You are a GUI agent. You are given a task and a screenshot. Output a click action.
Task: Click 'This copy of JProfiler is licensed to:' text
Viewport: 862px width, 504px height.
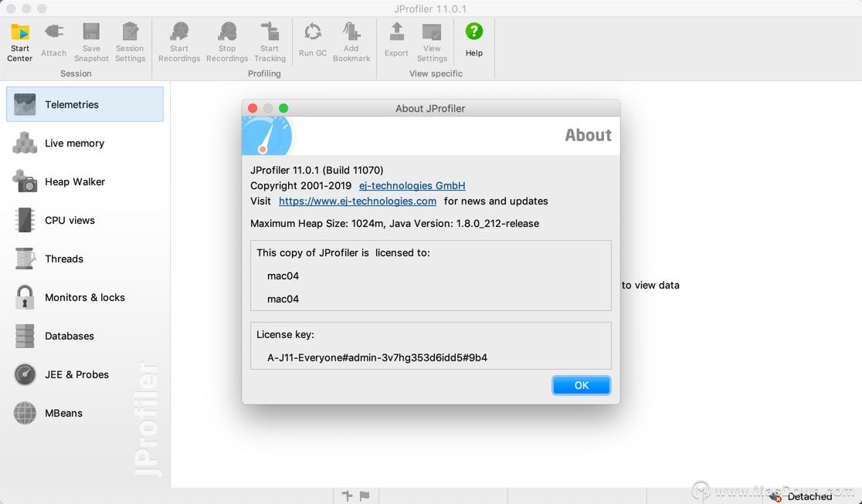tap(343, 253)
